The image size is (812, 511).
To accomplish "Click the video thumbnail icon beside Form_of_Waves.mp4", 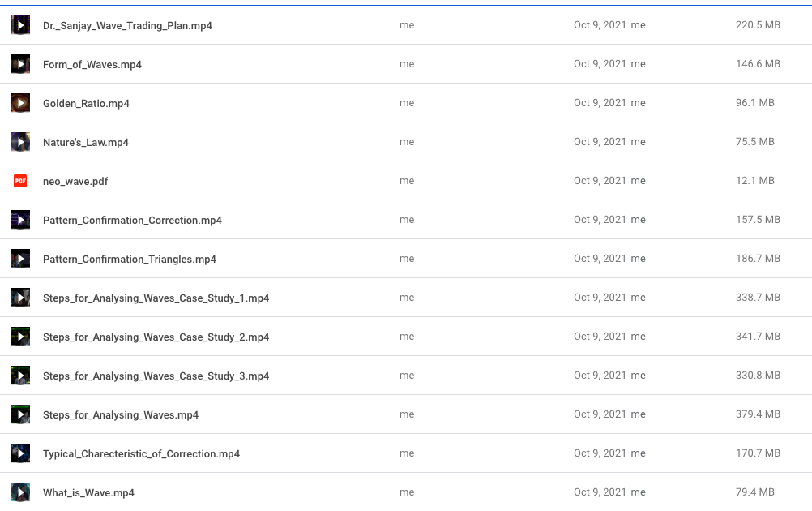I will pos(20,64).
